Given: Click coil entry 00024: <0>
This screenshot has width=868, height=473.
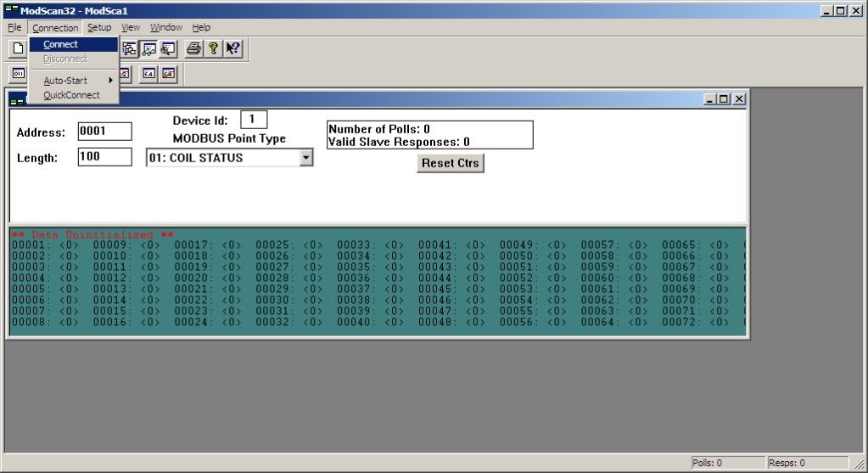Looking at the screenshot, I should click(x=208, y=322).
